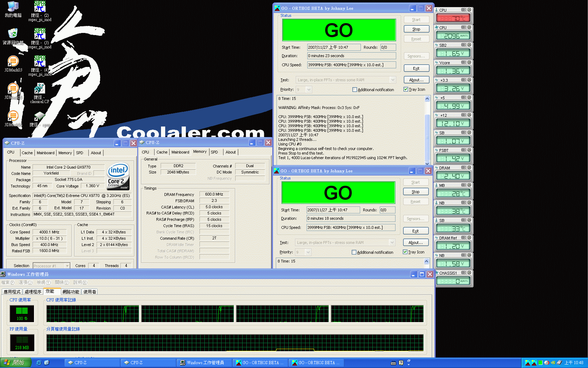Select the super_pi_mod (3) shortcut icon
The width and height of the screenshot is (588, 368).
pos(40,39)
